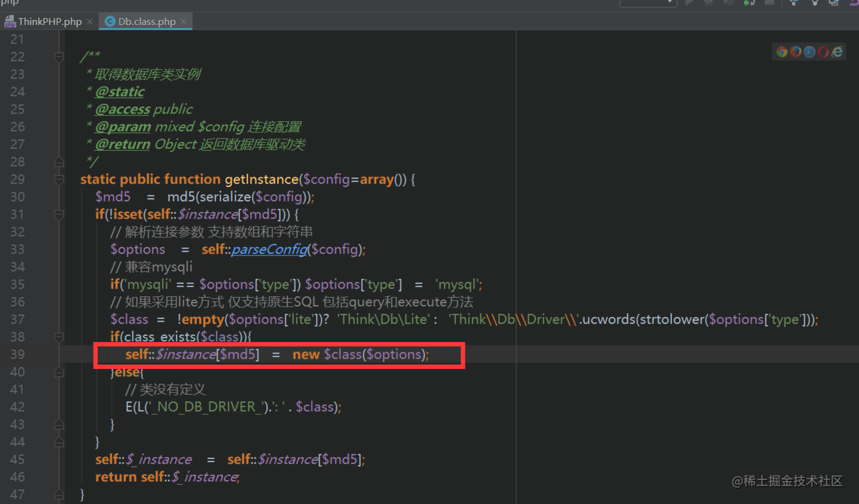Click the class_exists function call

pos(161,337)
